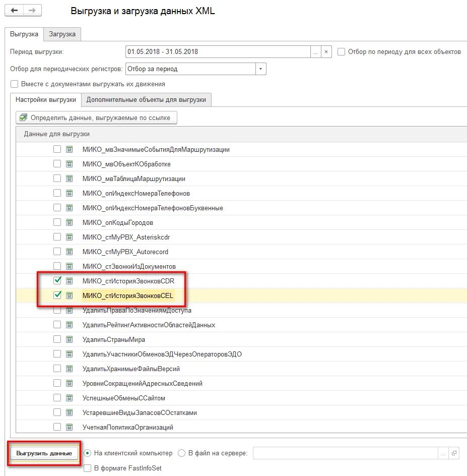
Task: Click table icon of МИКО_стMyPBX_Autorecord
Action: (x=70, y=251)
